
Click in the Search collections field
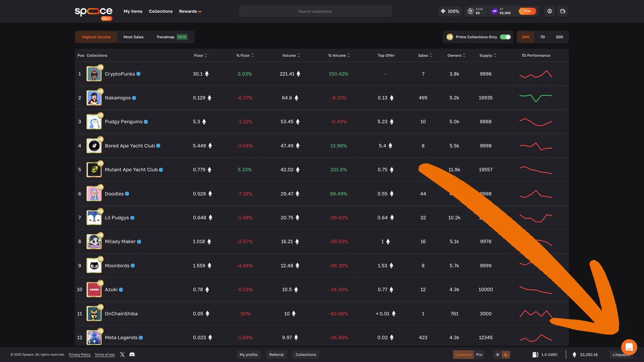coord(315,11)
